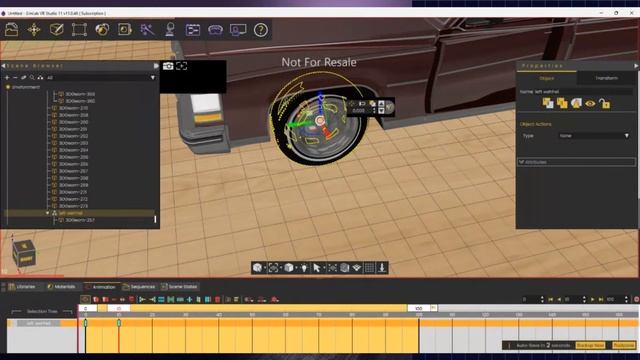Toggle the lock icon in Properties panel

click(x=604, y=104)
